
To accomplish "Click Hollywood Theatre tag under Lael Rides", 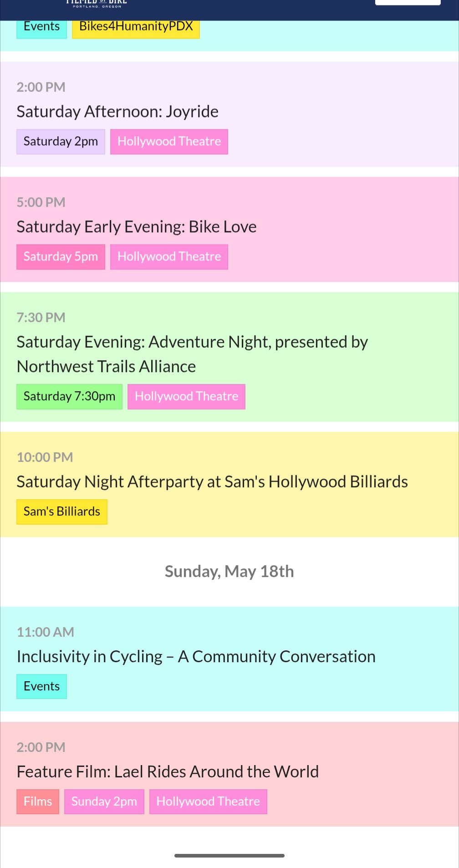I will tap(208, 802).
